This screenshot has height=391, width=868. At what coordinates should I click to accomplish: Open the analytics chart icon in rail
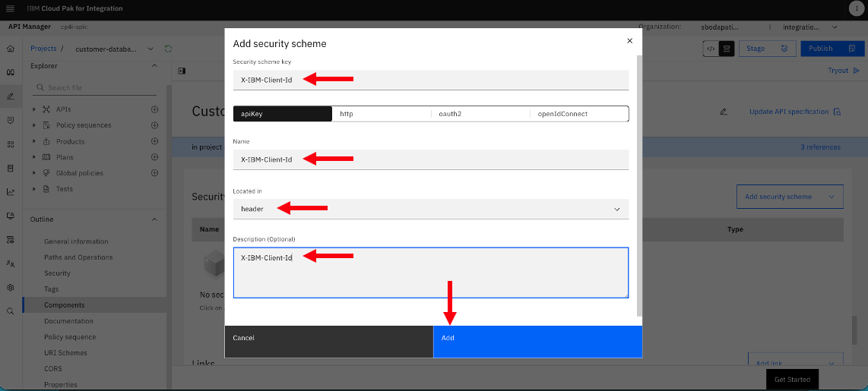(10, 192)
